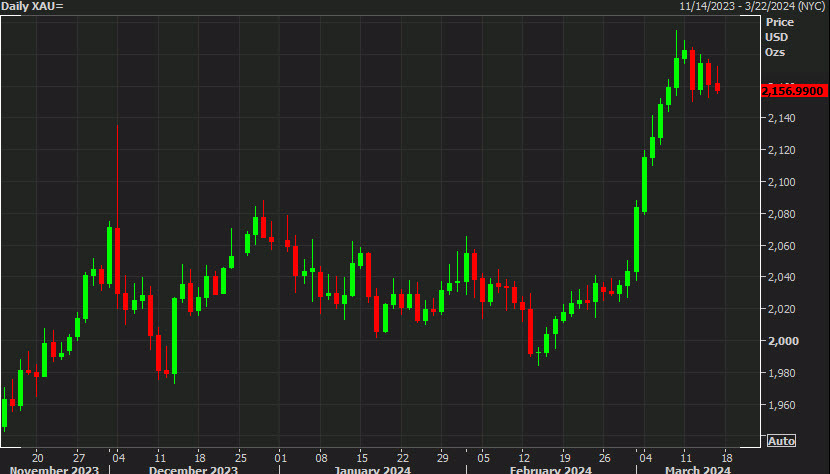Click the 1,980 price axis label
Screen dimensions: 830x474
click(781, 373)
